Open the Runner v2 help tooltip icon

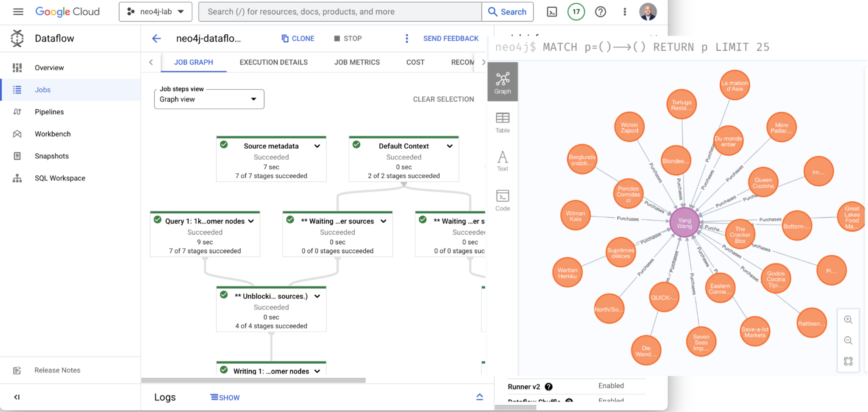[548, 387]
